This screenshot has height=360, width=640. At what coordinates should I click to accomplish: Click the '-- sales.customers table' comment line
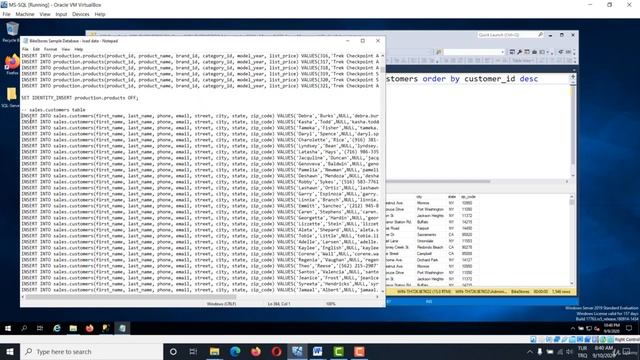coord(53,110)
